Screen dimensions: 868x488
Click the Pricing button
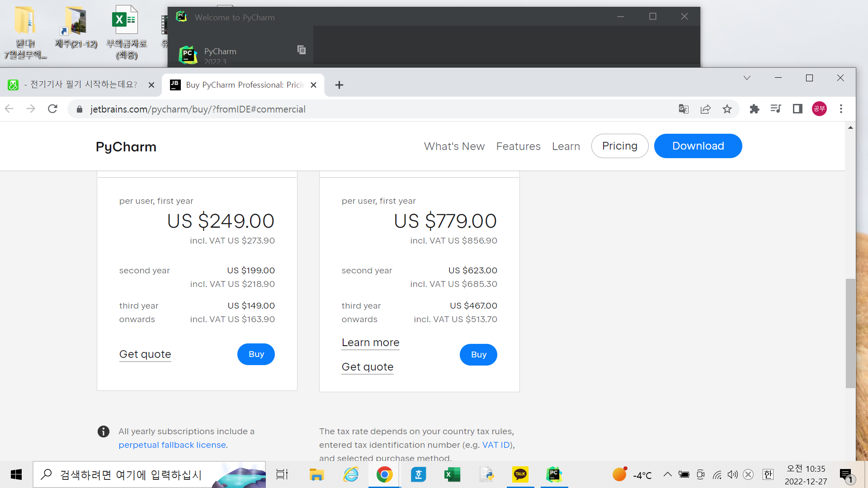[x=620, y=146]
